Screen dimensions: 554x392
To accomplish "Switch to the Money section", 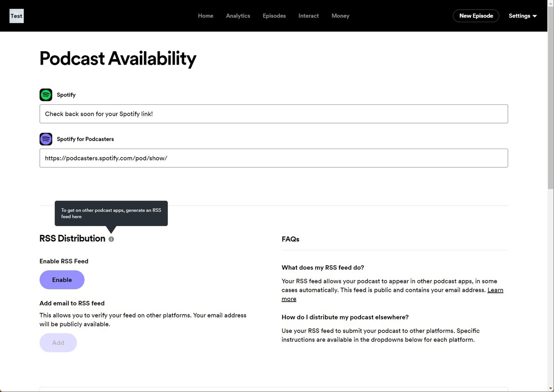I will [340, 16].
